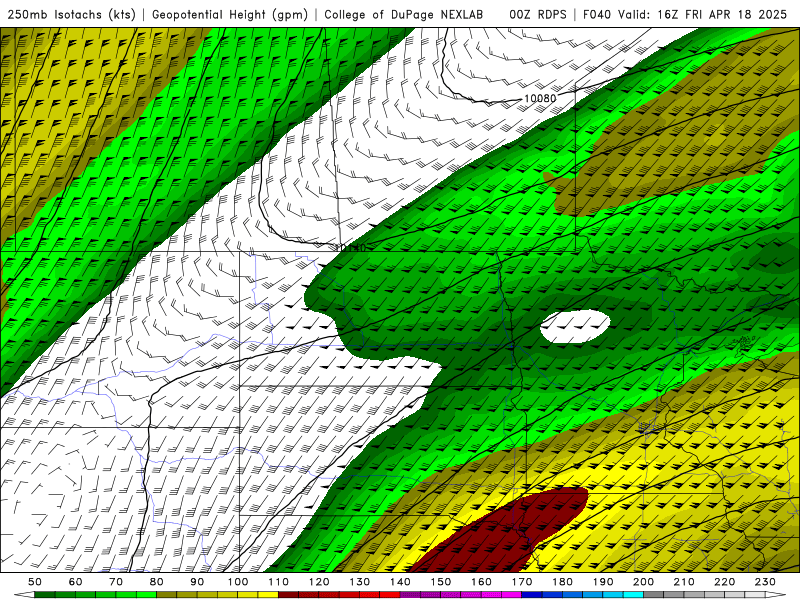Click the color scale label 190
Screen dimensions: 800x600
(603, 582)
